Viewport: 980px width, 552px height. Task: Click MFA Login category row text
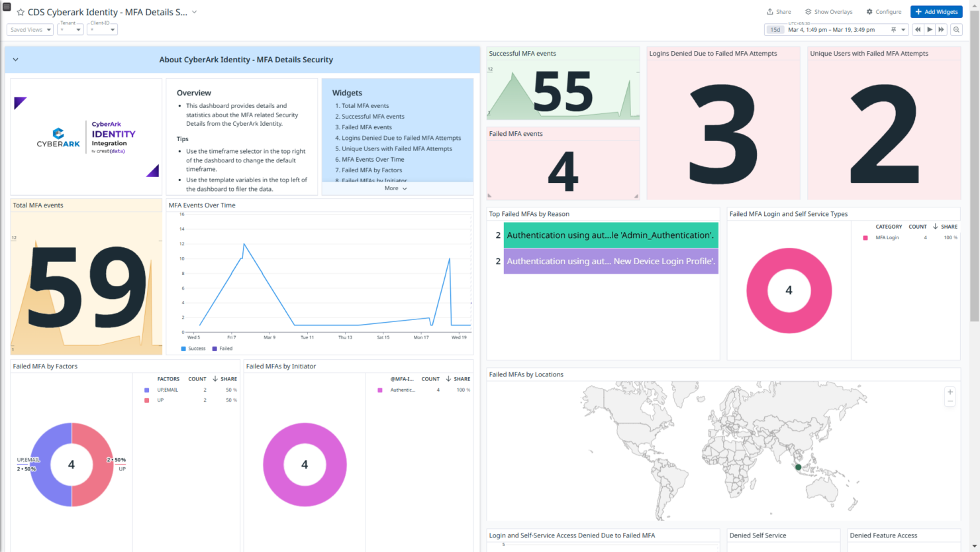click(887, 237)
